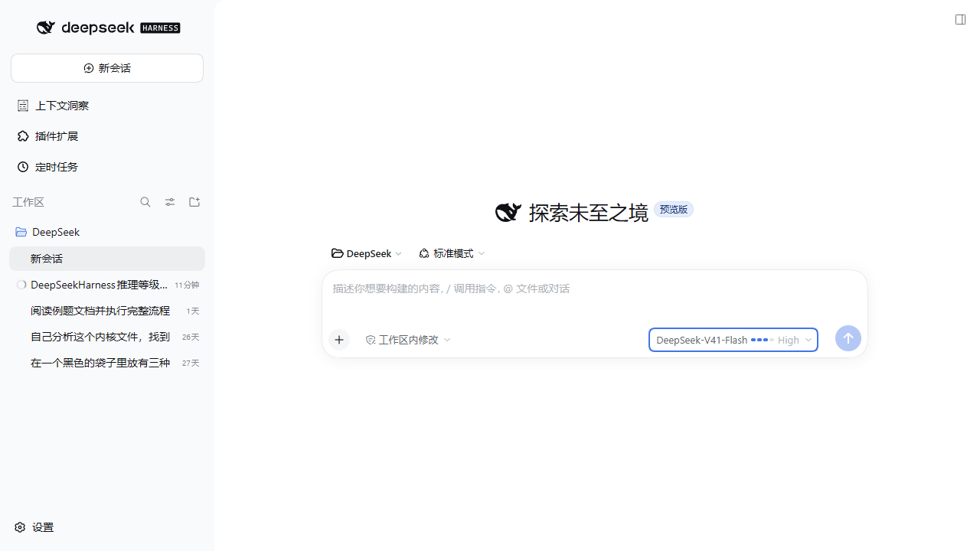The image size is (980, 551).
Task: Click the plus attachment button
Action: coord(339,340)
